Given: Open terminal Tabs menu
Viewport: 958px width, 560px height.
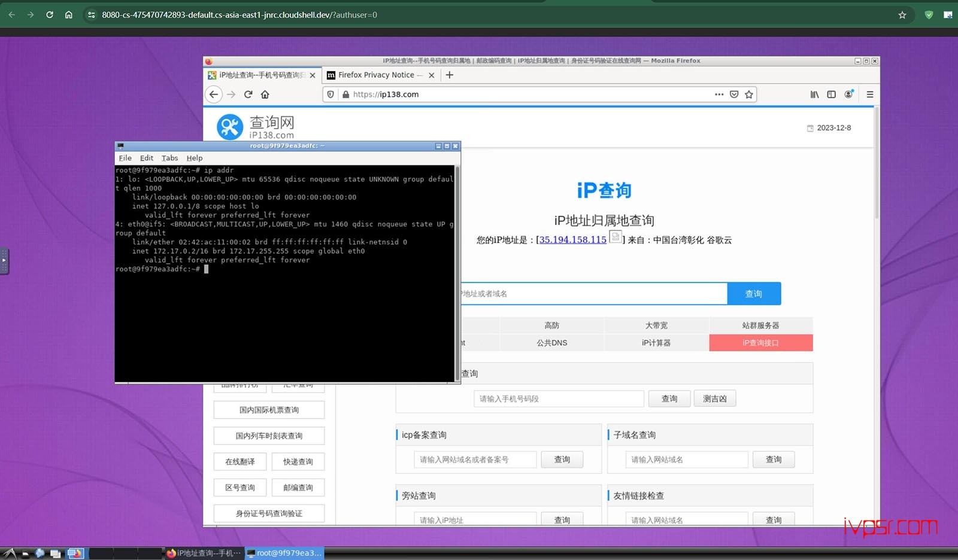Looking at the screenshot, I should (169, 158).
